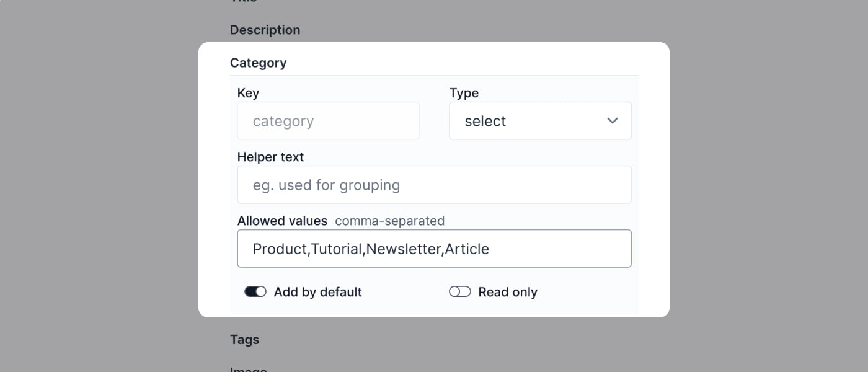Click the Key input showing "category"
868x372 pixels.
coord(328,121)
